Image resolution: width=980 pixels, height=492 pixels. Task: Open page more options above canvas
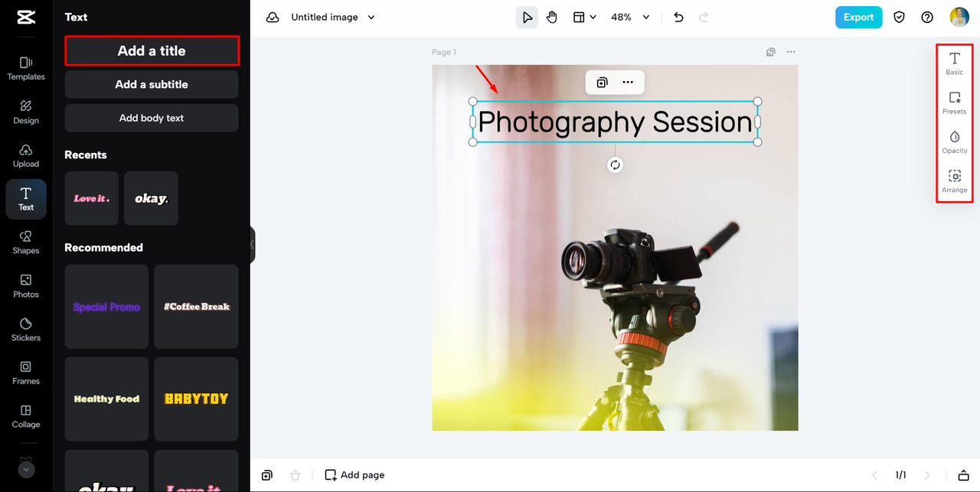point(791,52)
